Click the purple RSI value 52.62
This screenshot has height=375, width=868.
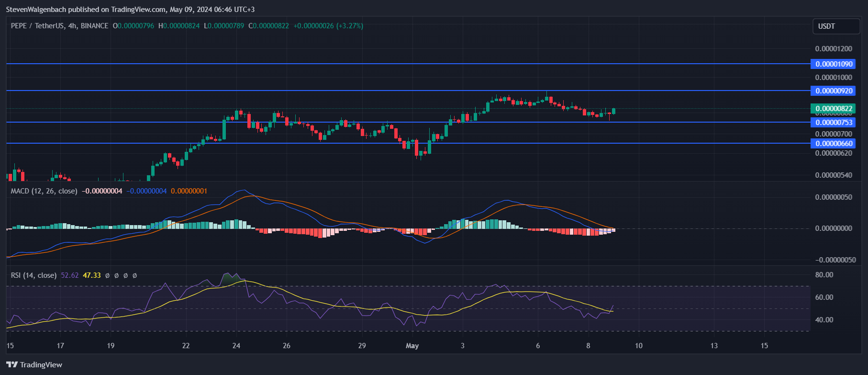[70, 275]
